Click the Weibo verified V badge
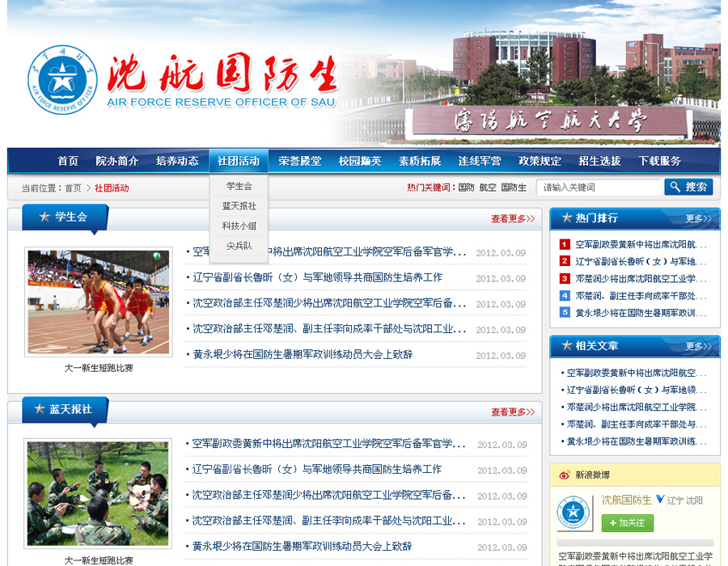This screenshot has height=566, width=728. [660, 500]
